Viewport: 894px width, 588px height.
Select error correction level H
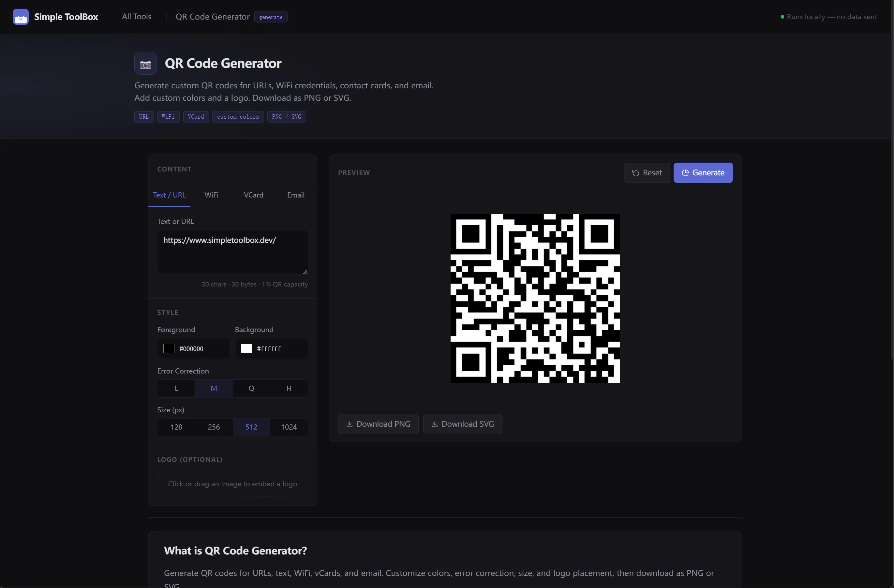point(289,388)
